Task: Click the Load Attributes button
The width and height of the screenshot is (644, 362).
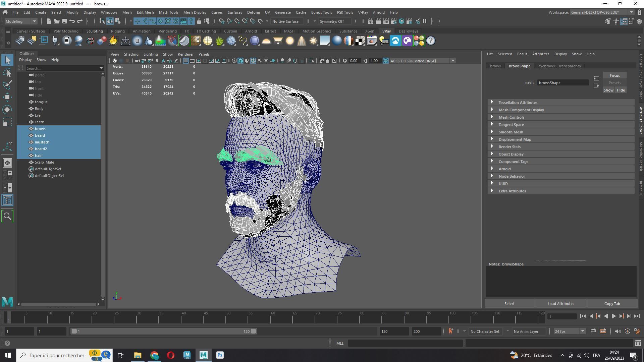Action: click(561, 304)
